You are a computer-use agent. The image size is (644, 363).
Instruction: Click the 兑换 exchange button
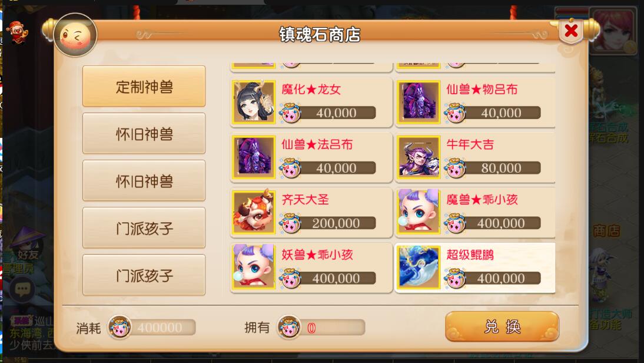(x=502, y=327)
